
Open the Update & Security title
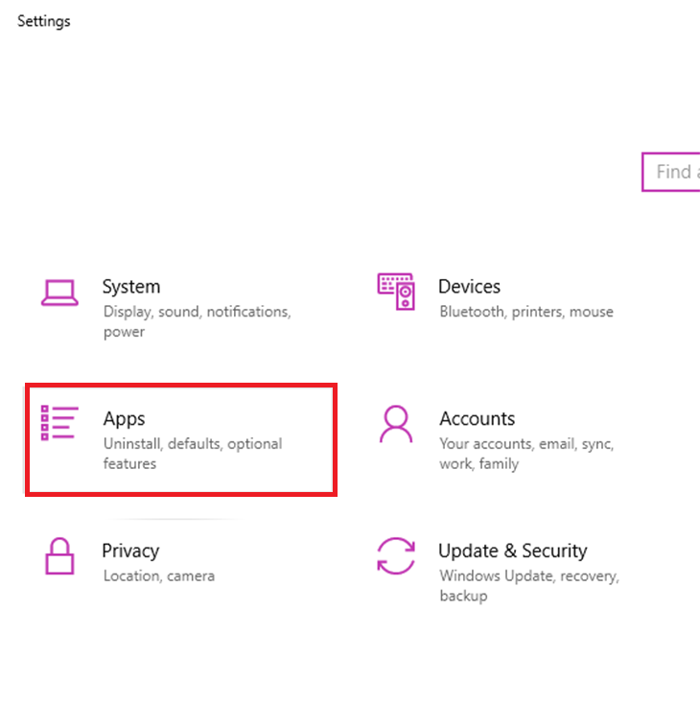[x=512, y=552]
